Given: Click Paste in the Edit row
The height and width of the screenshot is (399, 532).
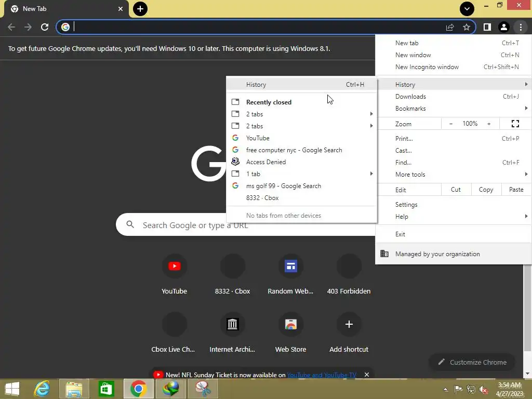Looking at the screenshot, I should [x=516, y=190].
